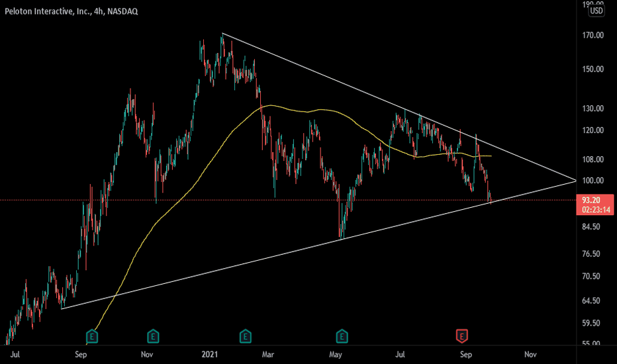Click the Peloton Interactive, Inc. symbol title
Image resolution: width=617 pixels, height=364 pixels.
pyautogui.click(x=71, y=11)
